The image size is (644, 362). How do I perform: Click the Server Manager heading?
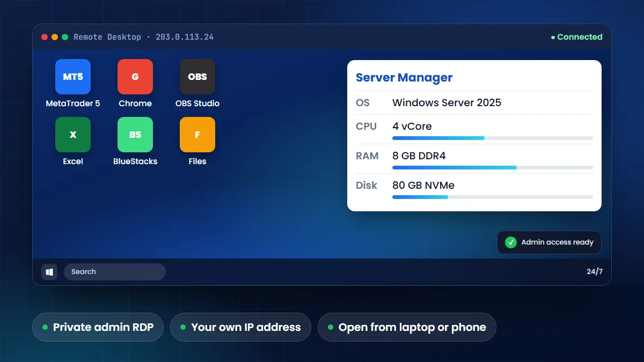tap(404, 78)
